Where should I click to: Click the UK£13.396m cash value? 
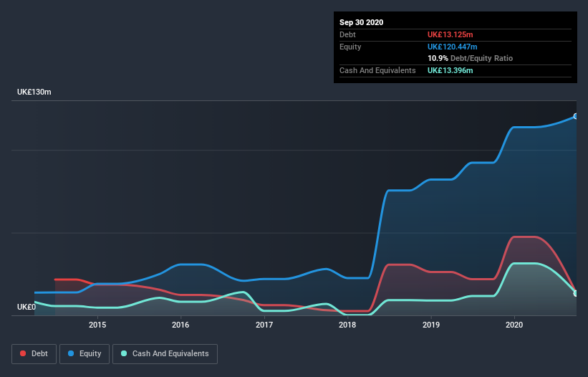point(450,70)
